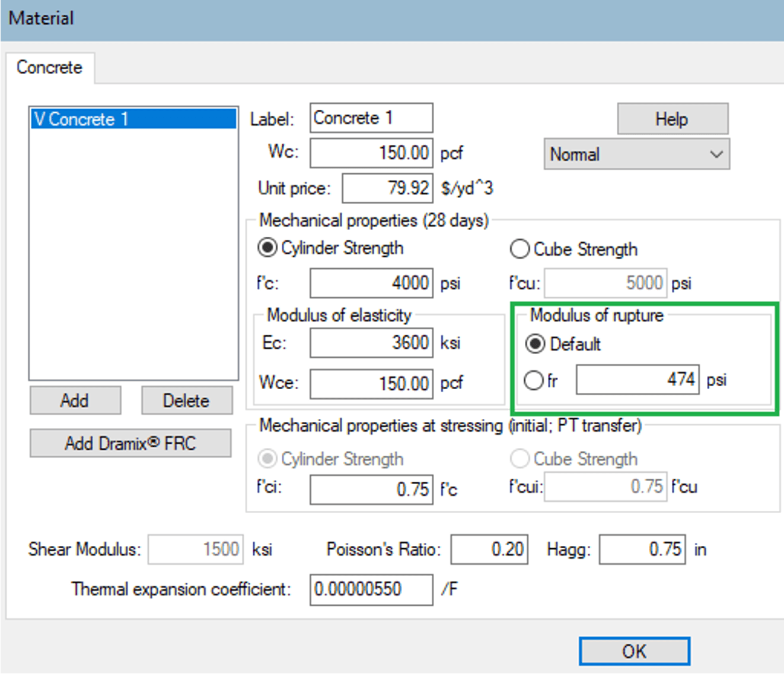The image size is (784, 674).
Task: Edit the Label text field
Action: click(371, 118)
